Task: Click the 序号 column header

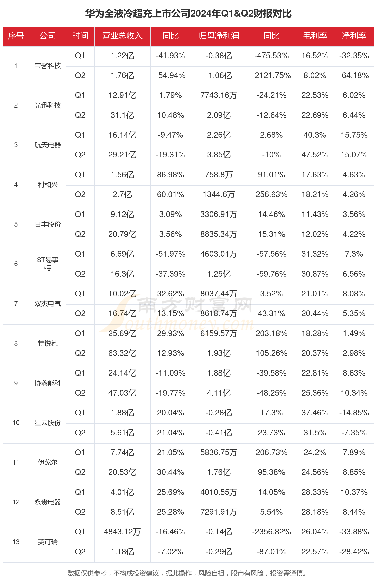Action: pos(16,36)
